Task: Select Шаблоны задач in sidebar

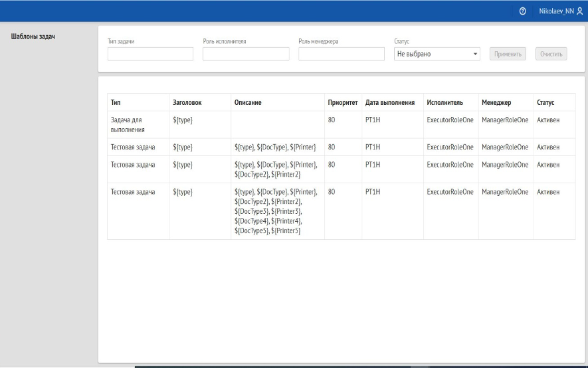Action: [x=33, y=37]
